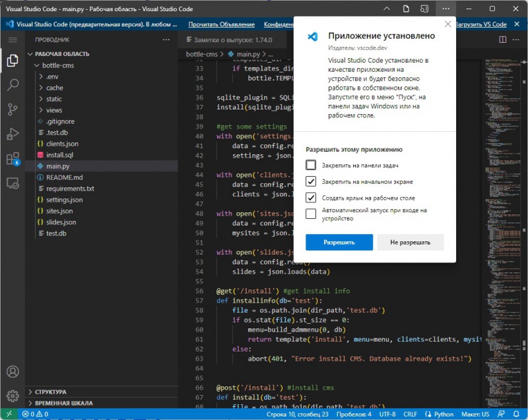Viewport: 528px width, 420px height.
Task: Open clients.json in the file tree
Action: [62, 144]
